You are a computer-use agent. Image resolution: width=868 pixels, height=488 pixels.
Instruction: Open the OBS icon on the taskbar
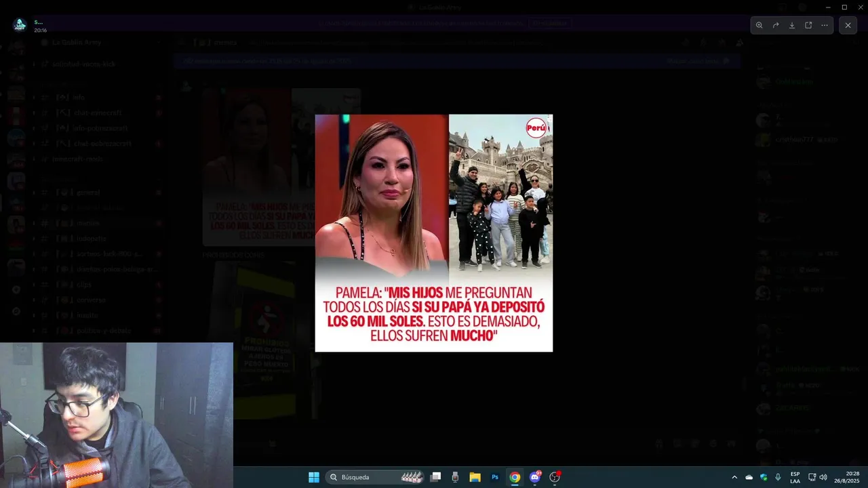tap(555, 477)
